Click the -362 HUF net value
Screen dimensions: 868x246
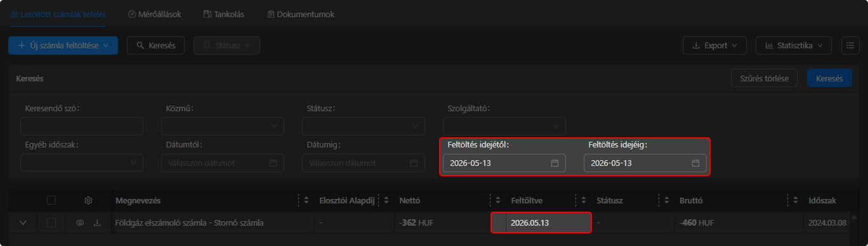pyautogui.click(x=417, y=222)
